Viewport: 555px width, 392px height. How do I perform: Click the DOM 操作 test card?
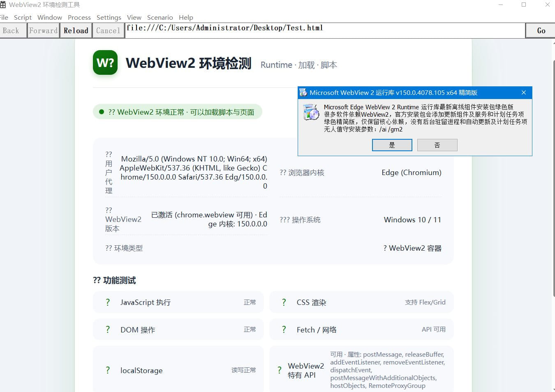click(x=178, y=330)
